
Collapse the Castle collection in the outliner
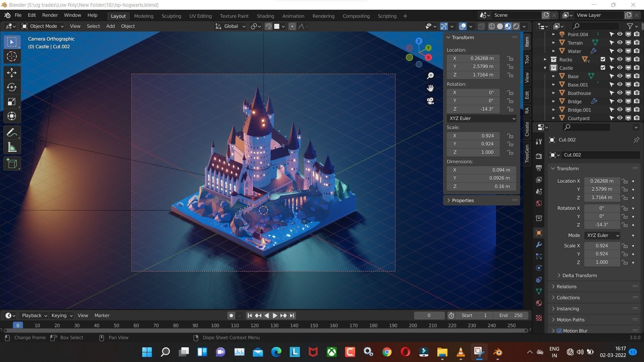tap(545, 68)
